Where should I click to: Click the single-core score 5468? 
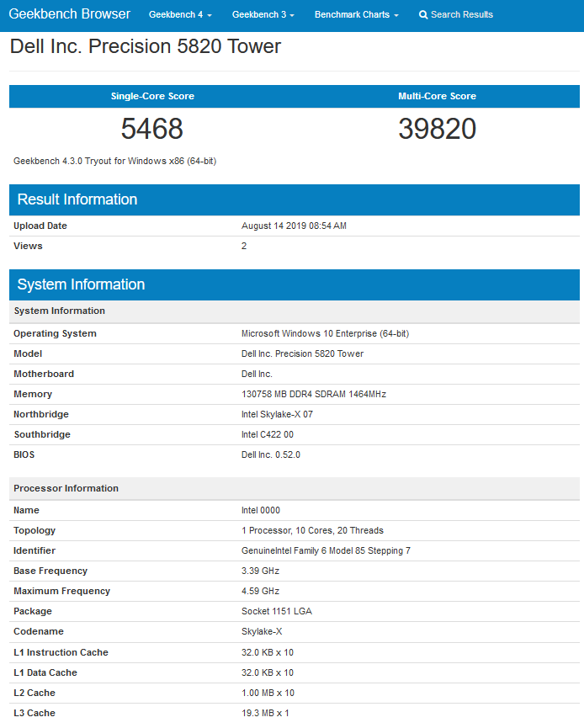pyautogui.click(x=151, y=129)
